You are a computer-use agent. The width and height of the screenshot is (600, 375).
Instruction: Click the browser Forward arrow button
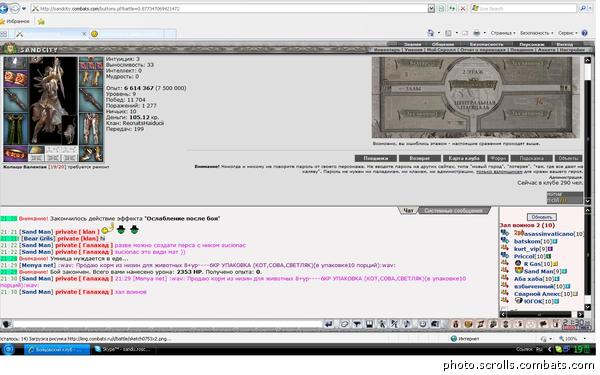point(15,8)
